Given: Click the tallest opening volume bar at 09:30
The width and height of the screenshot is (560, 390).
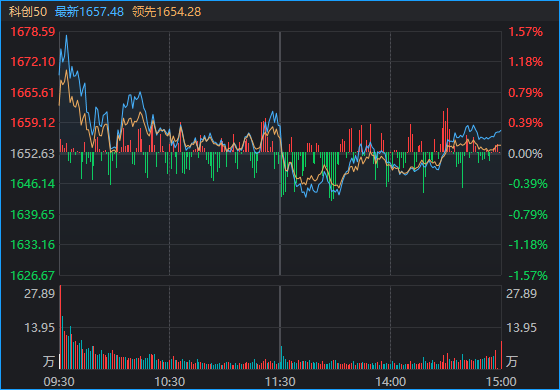Looking at the screenshot, I should 60,327.
